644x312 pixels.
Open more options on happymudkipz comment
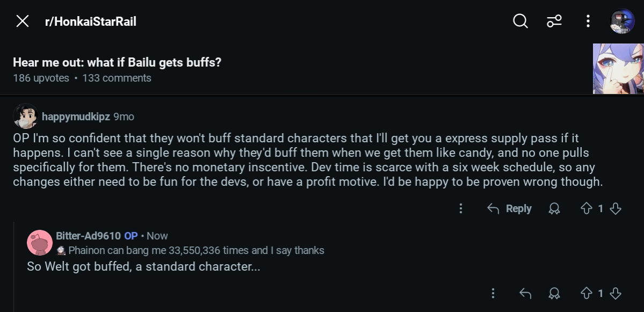(460, 209)
